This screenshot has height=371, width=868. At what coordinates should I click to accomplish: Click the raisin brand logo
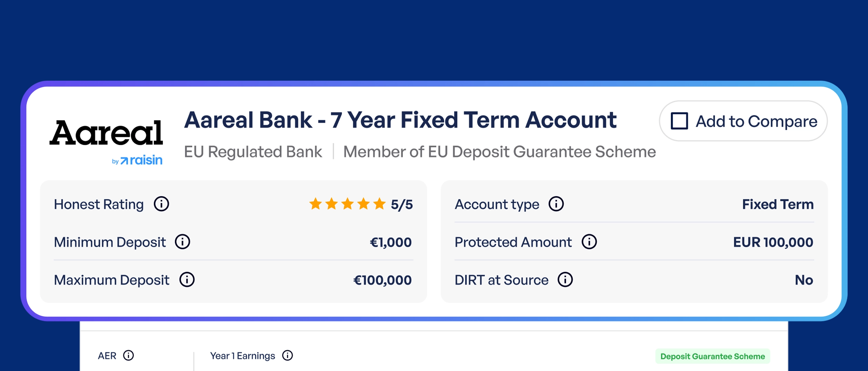141,160
